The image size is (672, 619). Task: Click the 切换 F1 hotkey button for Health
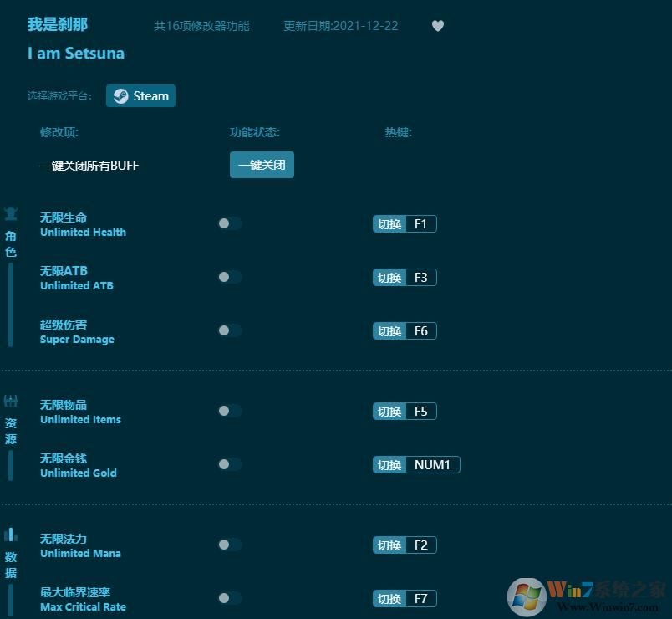(x=405, y=223)
